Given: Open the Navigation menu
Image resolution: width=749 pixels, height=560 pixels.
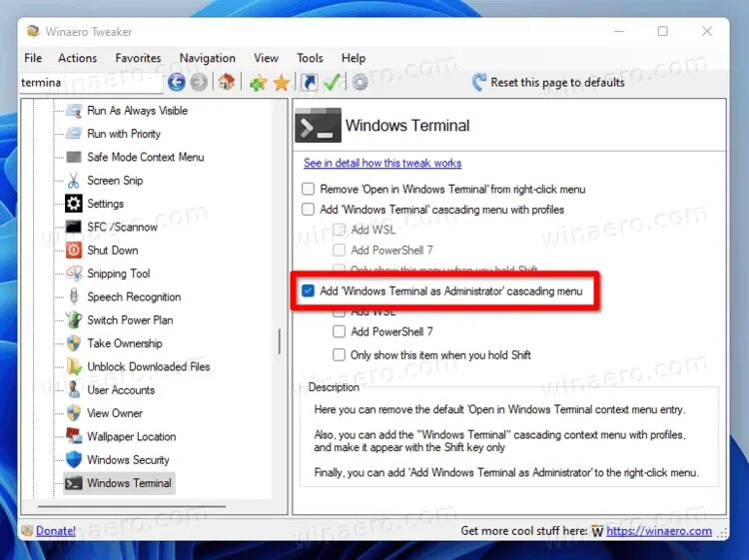Looking at the screenshot, I should (208, 58).
